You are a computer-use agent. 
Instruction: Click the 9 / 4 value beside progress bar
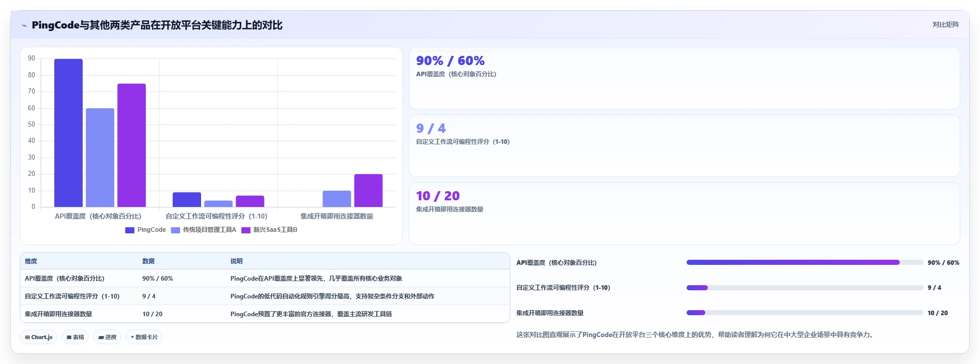pyautogui.click(x=934, y=288)
